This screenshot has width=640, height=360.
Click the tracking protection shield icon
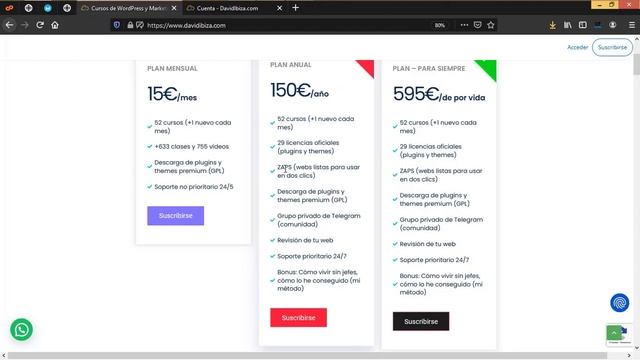click(117, 25)
